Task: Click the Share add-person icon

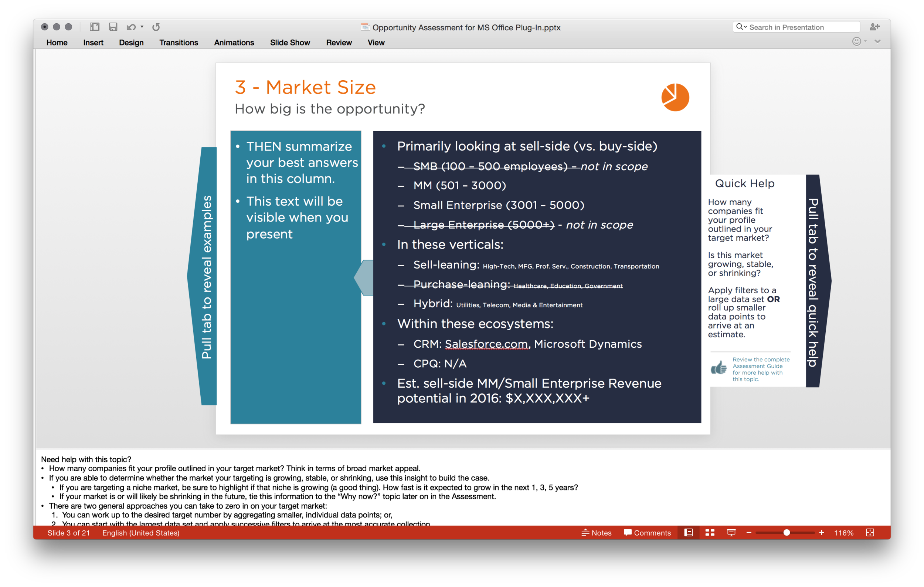Action: [874, 27]
